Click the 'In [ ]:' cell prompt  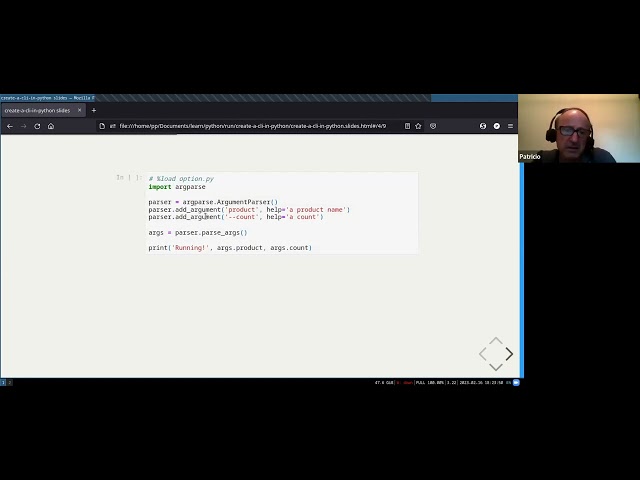click(x=129, y=178)
